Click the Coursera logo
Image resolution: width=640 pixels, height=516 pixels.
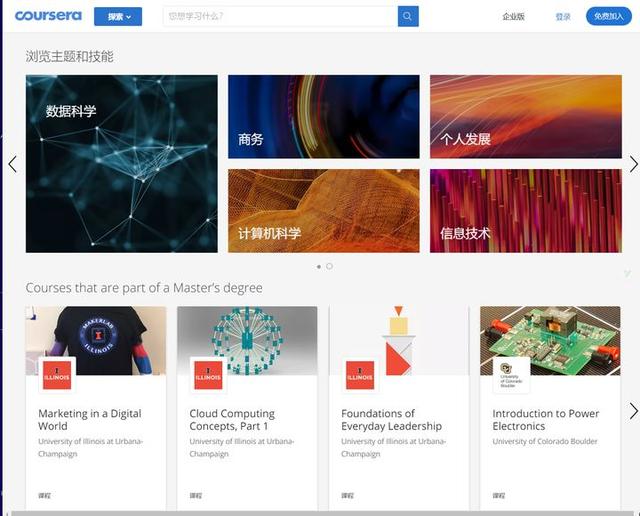48,16
